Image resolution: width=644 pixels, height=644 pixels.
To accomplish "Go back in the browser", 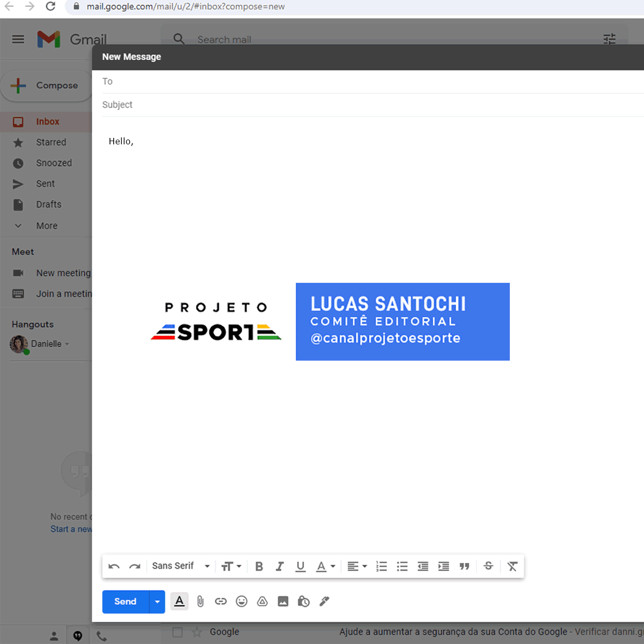I will [x=9, y=6].
